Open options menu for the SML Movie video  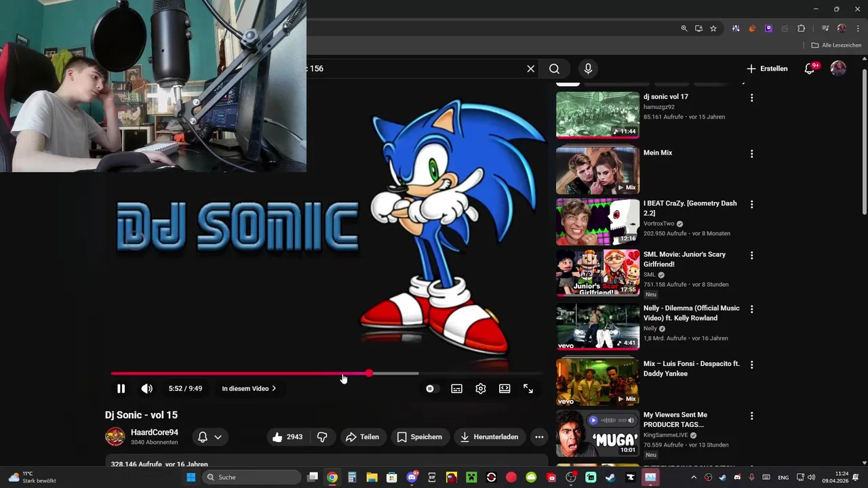pos(751,256)
